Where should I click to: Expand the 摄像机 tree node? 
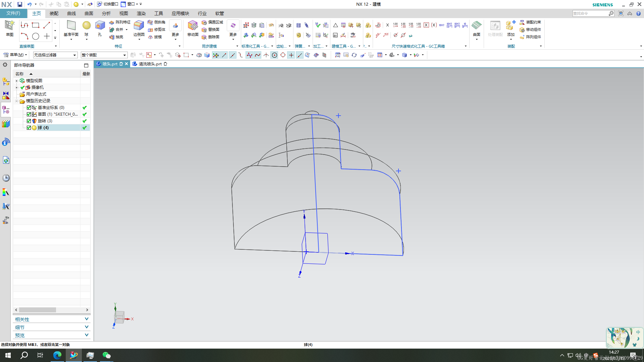(x=16, y=87)
